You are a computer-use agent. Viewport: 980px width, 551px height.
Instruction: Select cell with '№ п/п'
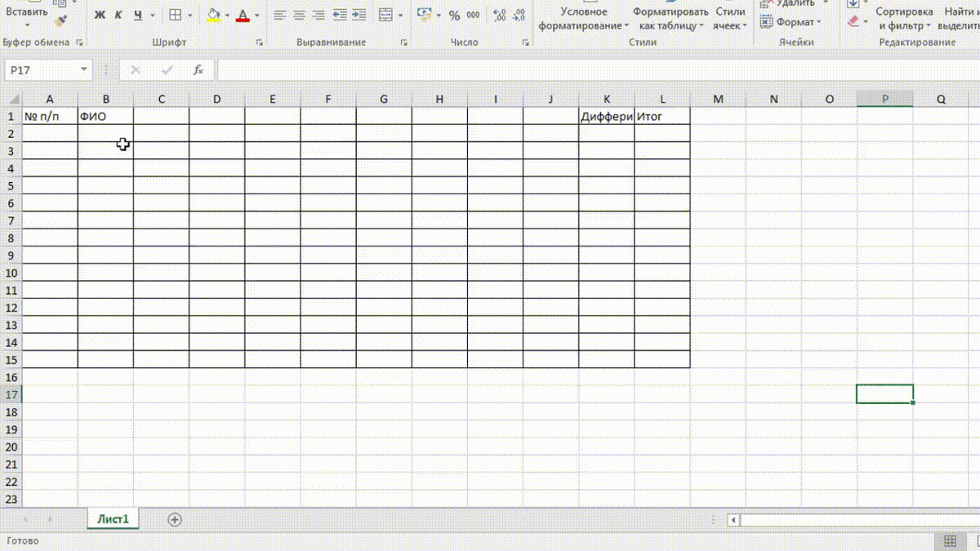(x=50, y=116)
